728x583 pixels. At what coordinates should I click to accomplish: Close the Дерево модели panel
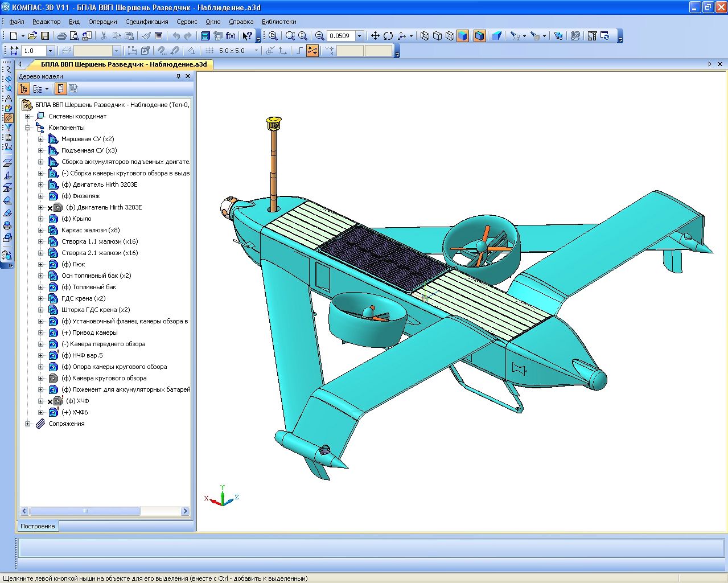188,76
